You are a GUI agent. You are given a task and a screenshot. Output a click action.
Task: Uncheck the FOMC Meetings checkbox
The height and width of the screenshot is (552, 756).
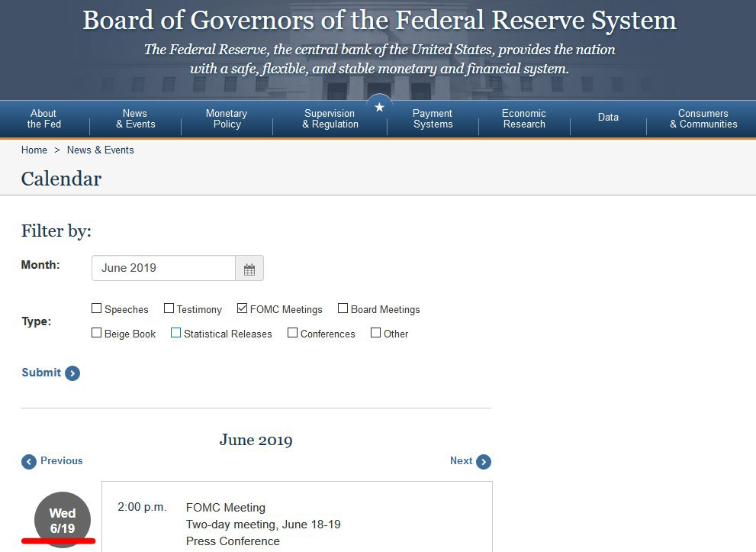(242, 308)
